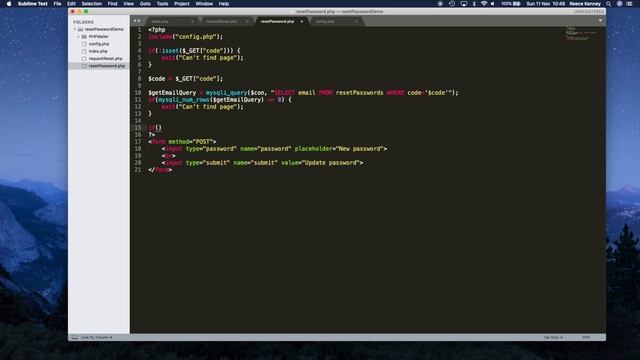Click "Update password" value on line 20
This screenshot has height=360, width=640.
click(x=331, y=163)
